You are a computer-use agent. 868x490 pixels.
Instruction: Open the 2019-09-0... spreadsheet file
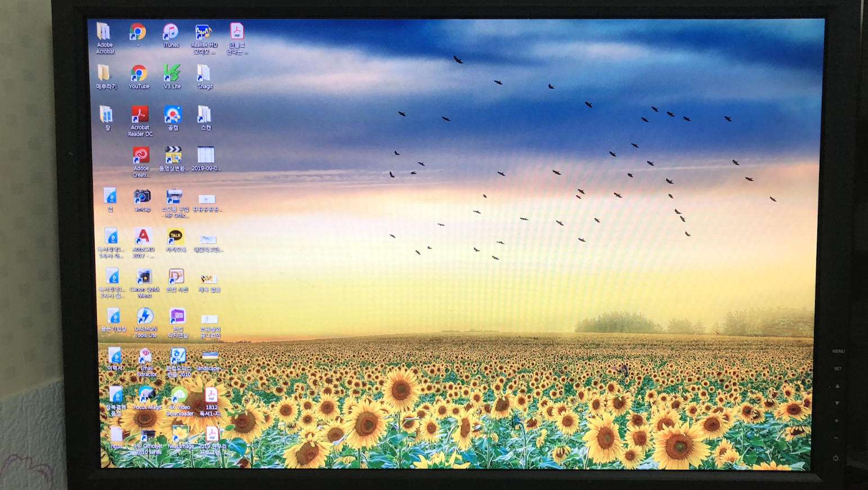[206, 159]
